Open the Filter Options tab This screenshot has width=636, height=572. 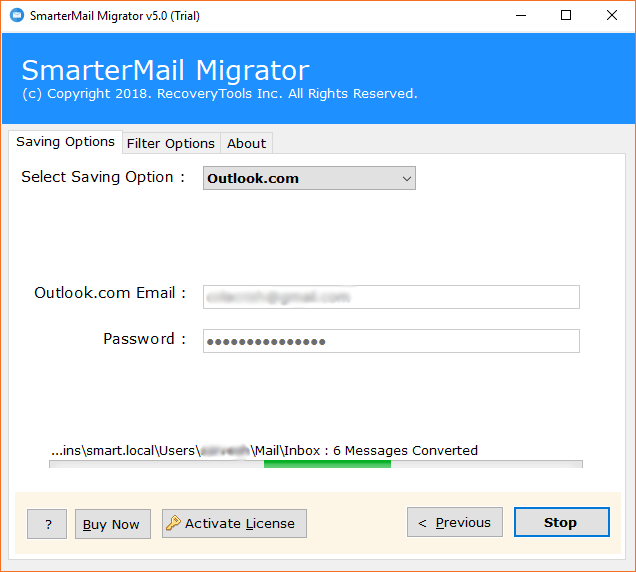[171, 144]
